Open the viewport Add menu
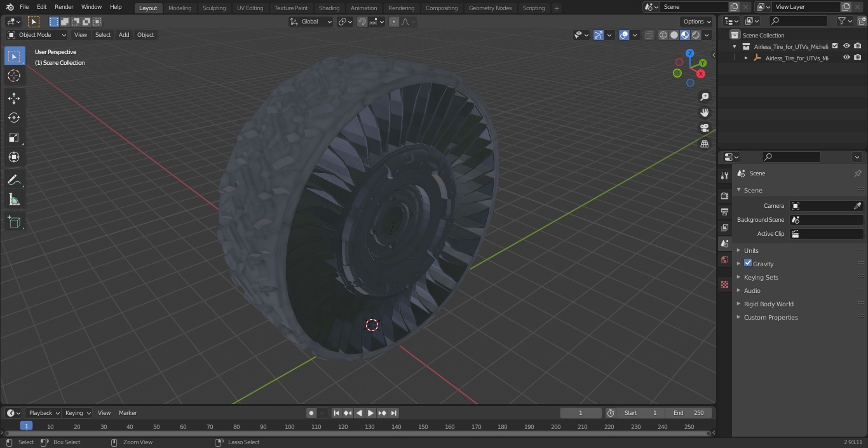The height and width of the screenshot is (448, 868). 124,35
